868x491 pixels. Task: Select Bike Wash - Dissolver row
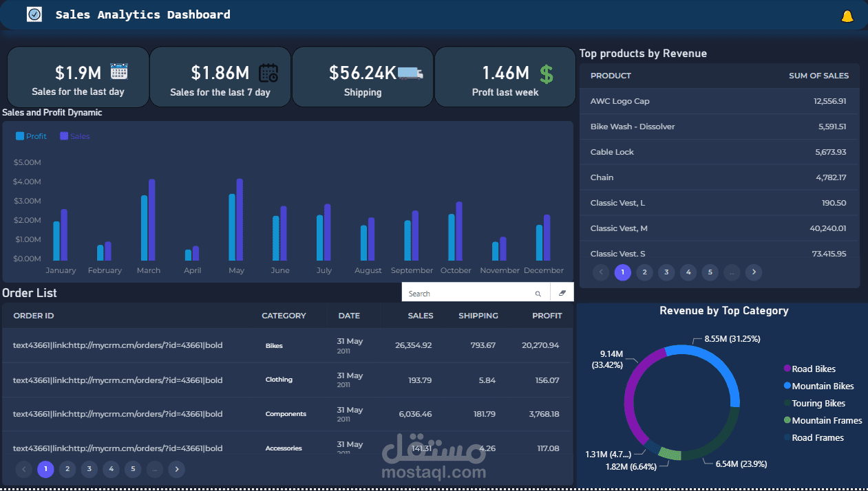tap(719, 127)
